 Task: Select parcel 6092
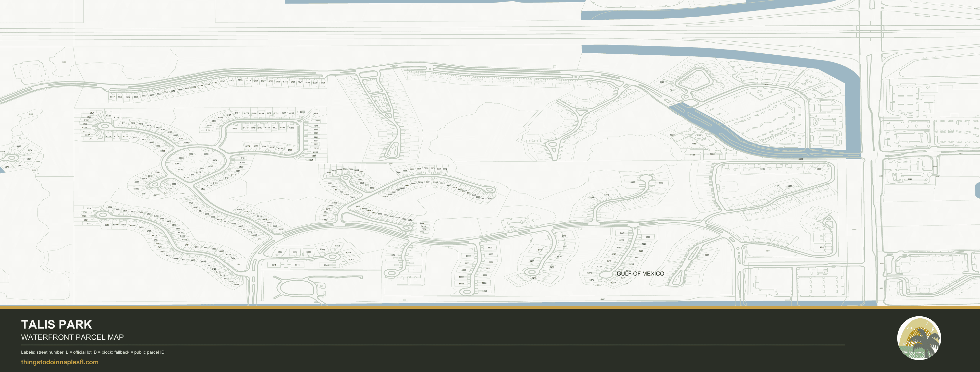[x=191, y=154]
